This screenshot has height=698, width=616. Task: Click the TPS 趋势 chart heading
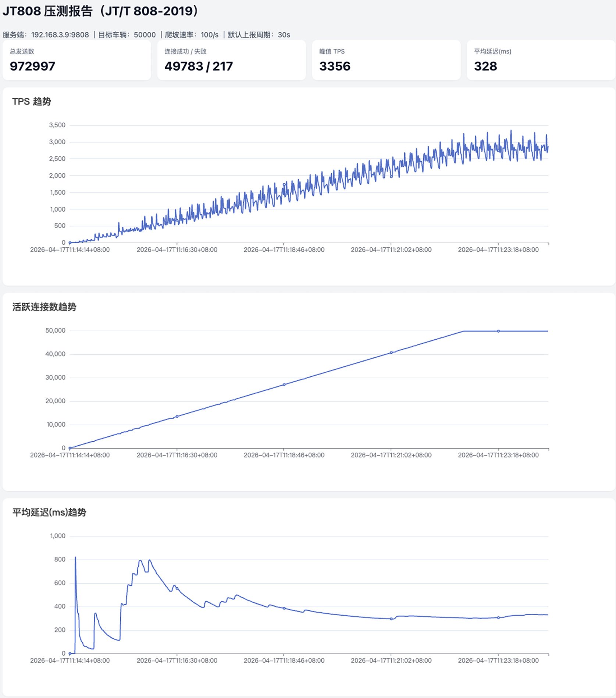32,102
